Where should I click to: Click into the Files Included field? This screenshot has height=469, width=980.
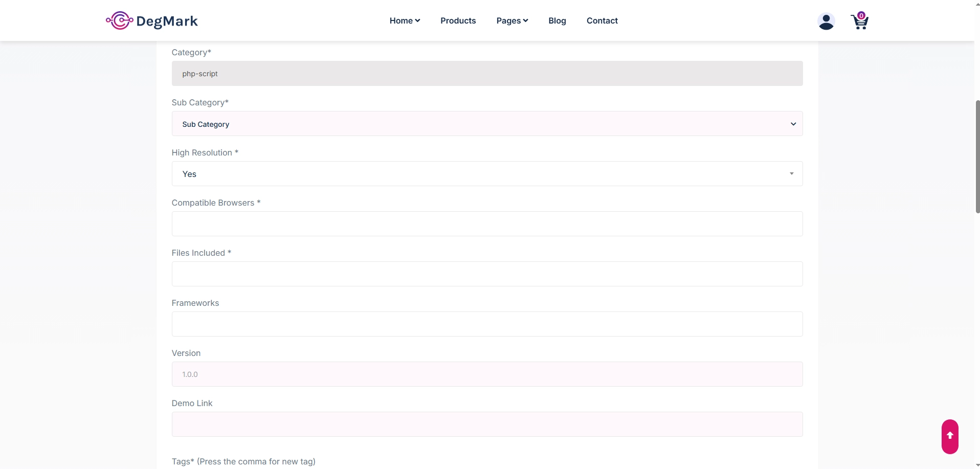(x=486, y=274)
